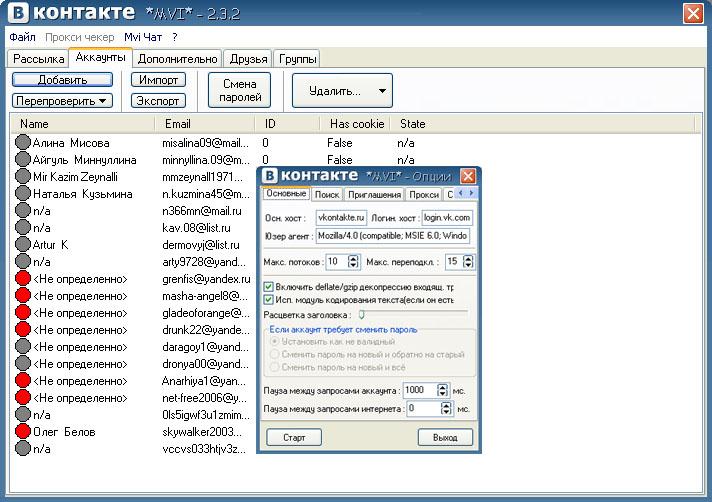This screenshot has width=712, height=502.
Task: Open the Приглашения tab in options dialog
Action: coord(374,194)
